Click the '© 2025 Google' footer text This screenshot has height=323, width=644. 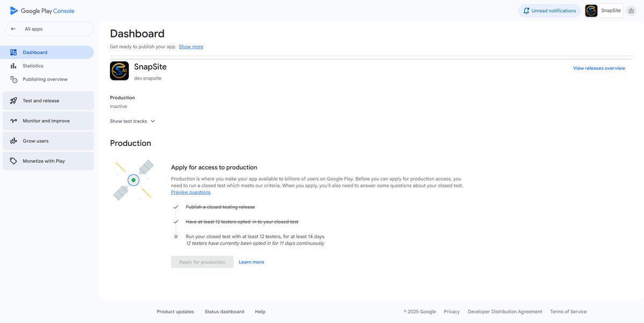420,312
